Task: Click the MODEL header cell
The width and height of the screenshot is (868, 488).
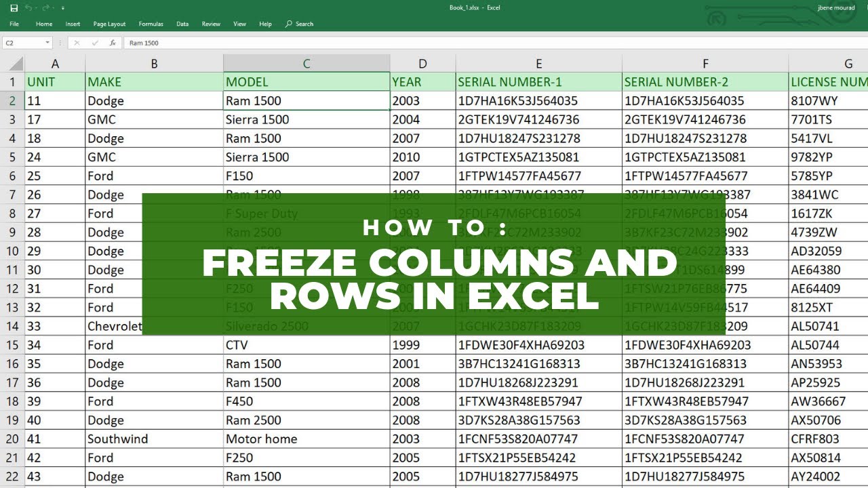Action: 307,82
